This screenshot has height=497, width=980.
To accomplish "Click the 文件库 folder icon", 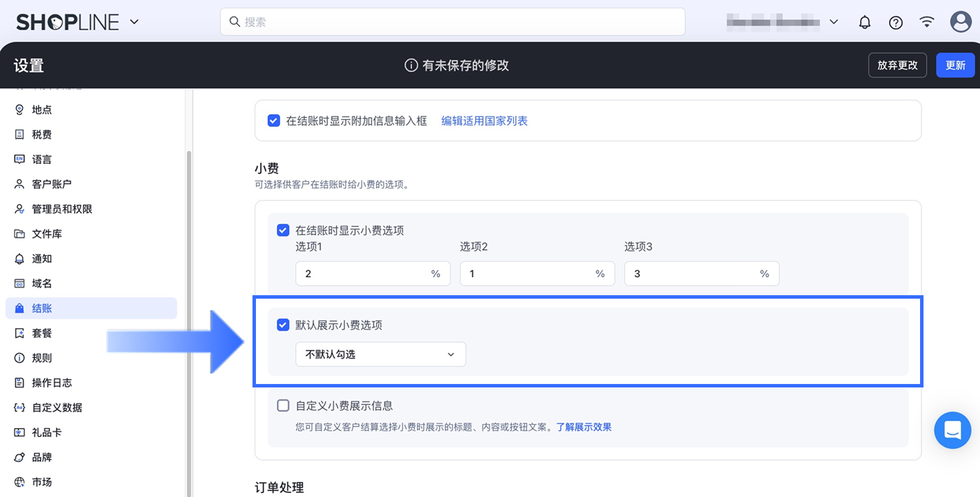I will click(20, 234).
